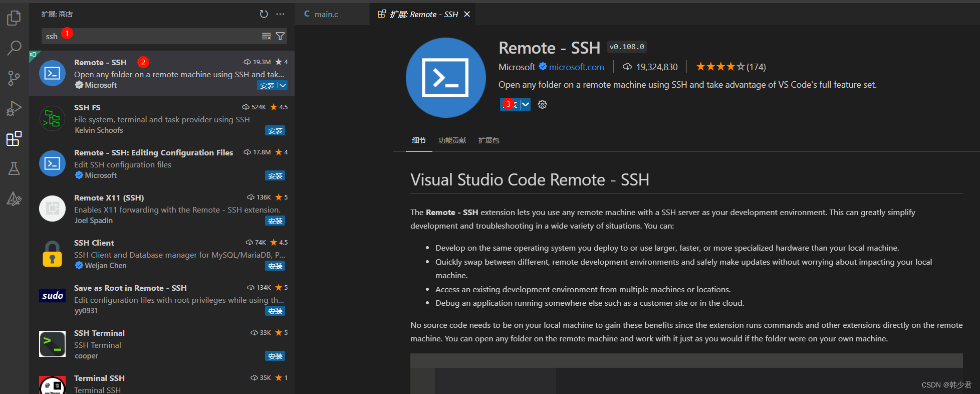Screen dimensions: 980x394
Task: Install Save as Root in Remote - SSH
Action: 275,311
